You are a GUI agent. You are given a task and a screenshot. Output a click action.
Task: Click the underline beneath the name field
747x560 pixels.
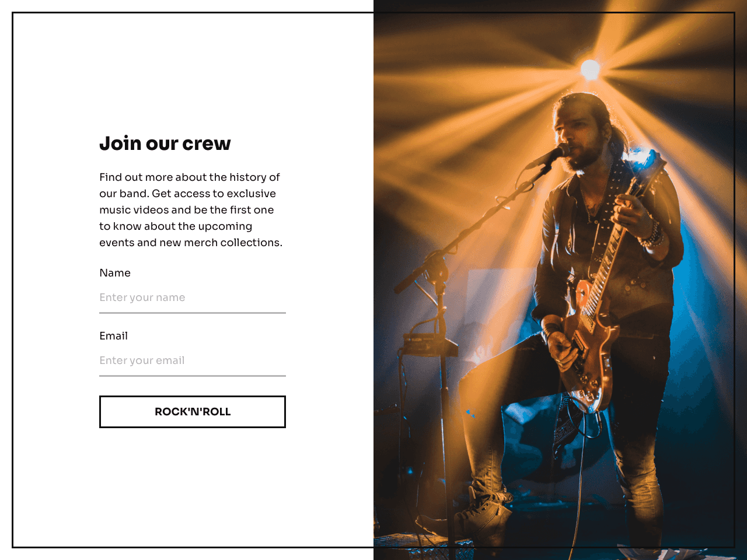(x=193, y=313)
